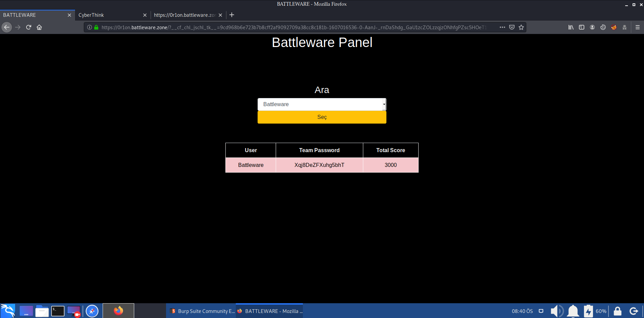Viewport: 644px width, 318px height.
Task: Expand the Battleware select dropdown
Action: pyautogui.click(x=322, y=104)
